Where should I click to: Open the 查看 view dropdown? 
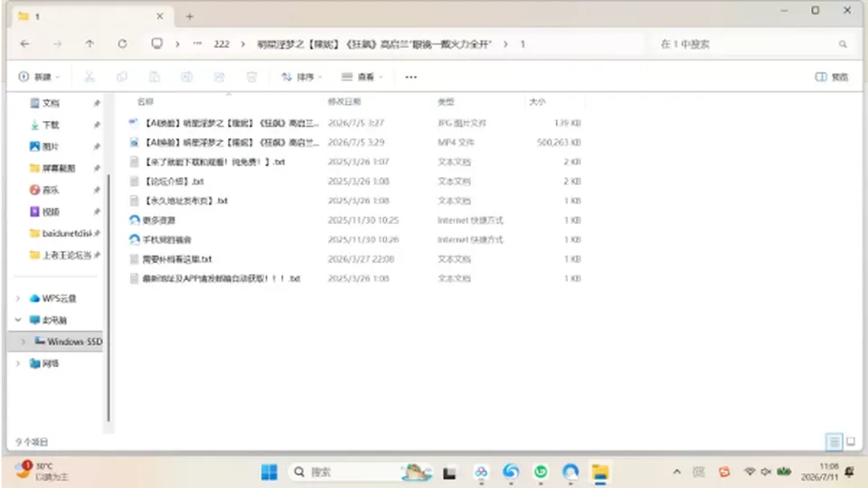point(362,77)
